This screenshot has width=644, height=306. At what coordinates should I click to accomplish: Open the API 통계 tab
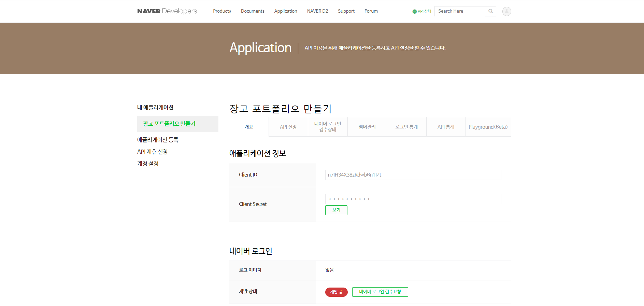point(446,127)
